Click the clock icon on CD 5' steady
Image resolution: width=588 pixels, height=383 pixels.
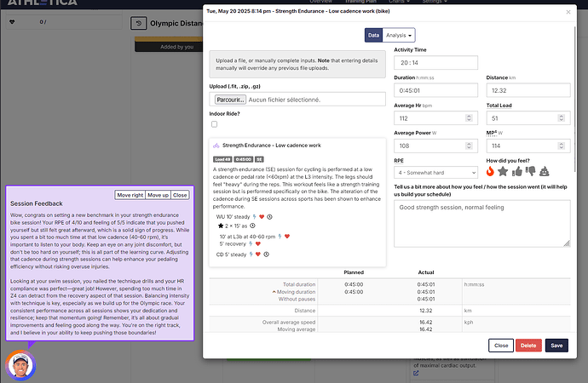(266, 254)
